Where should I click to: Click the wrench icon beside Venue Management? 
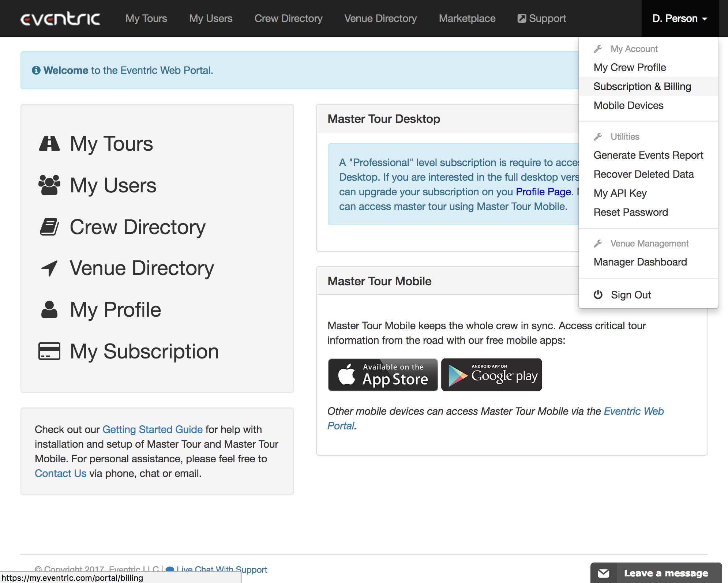(598, 243)
